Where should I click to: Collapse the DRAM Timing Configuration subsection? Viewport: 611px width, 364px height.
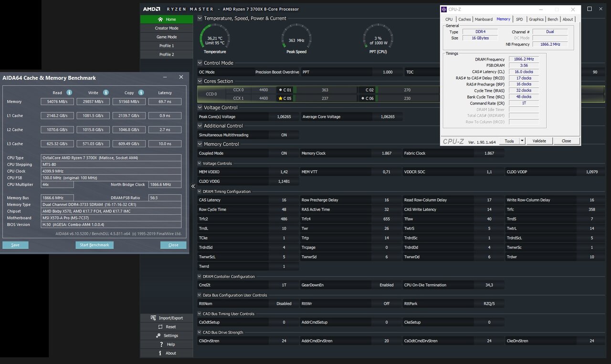tap(200, 191)
